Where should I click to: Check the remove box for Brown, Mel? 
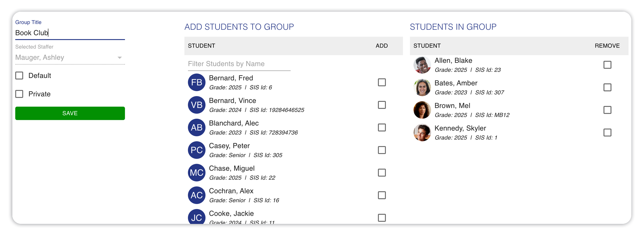tap(607, 110)
